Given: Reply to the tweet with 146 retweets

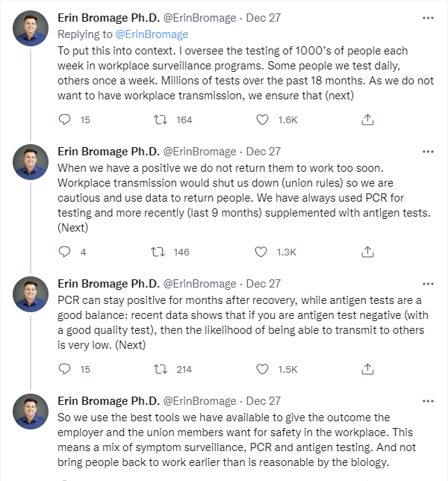Looking at the screenshot, I should point(64,252).
